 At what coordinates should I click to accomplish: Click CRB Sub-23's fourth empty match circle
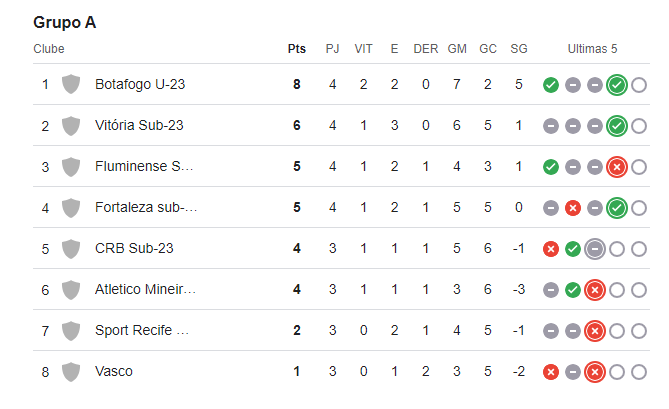tap(617, 249)
